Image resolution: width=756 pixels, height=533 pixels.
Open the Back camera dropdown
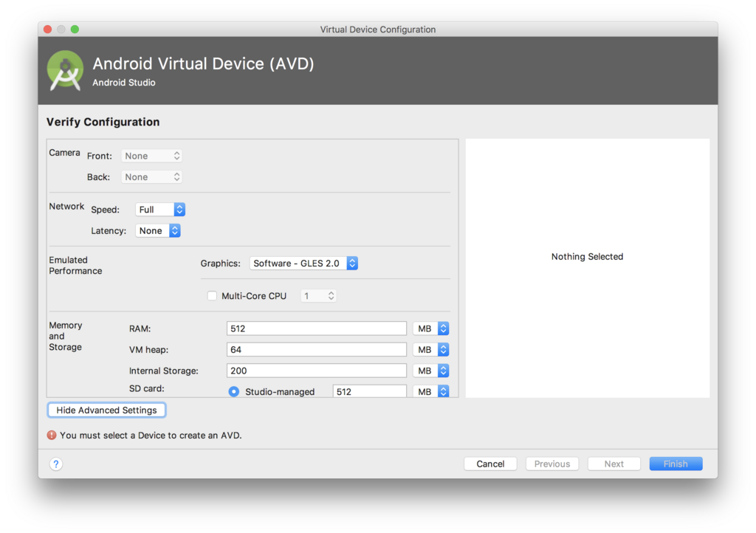[x=151, y=177]
